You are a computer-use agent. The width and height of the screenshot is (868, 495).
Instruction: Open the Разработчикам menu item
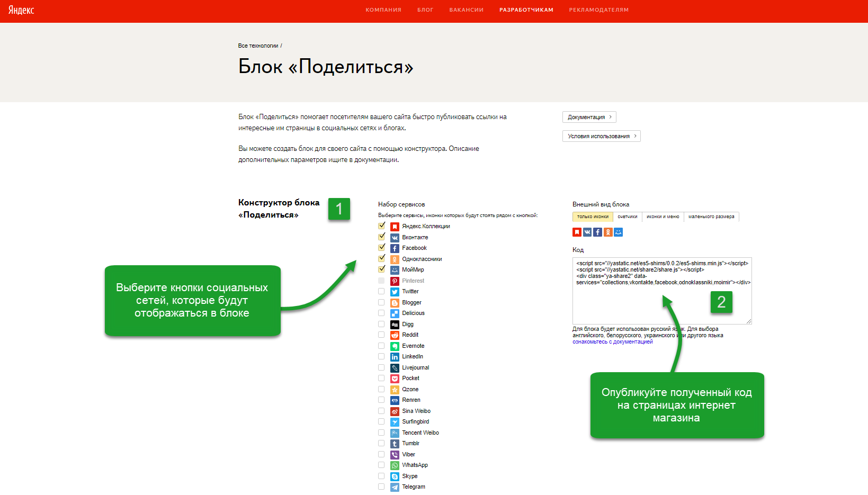click(526, 10)
